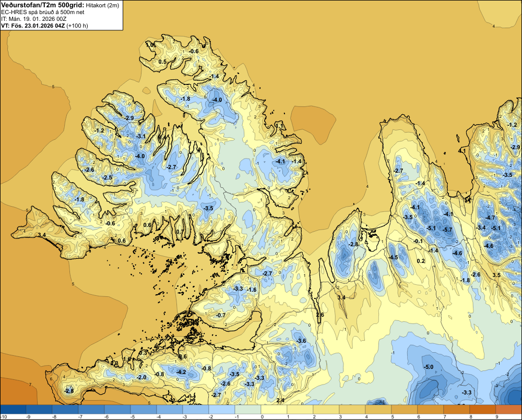The height and width of the screenshot is (420, 522).
Task: Click the '2.4' temperature value
Action: 280,400
